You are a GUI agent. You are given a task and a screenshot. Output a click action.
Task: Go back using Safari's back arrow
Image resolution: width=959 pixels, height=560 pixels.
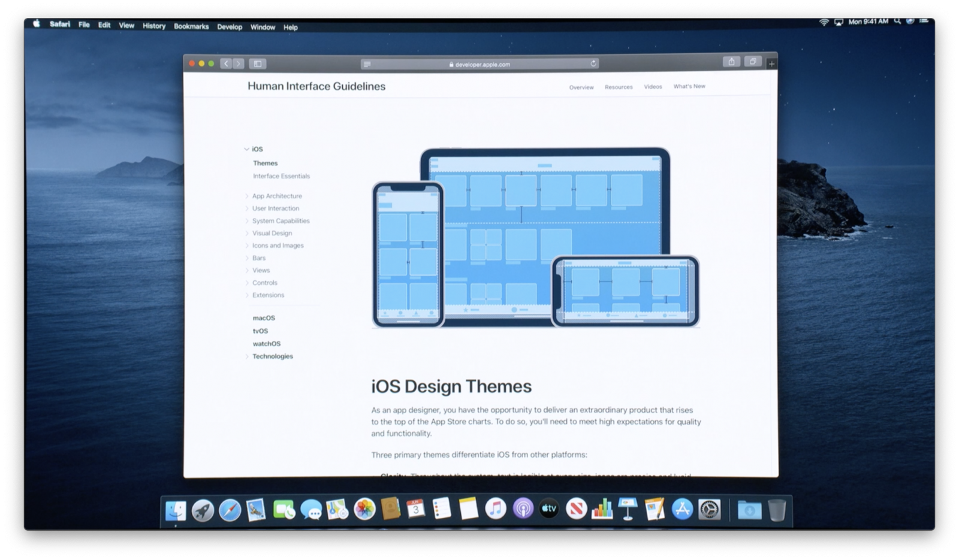click(226, 63)
